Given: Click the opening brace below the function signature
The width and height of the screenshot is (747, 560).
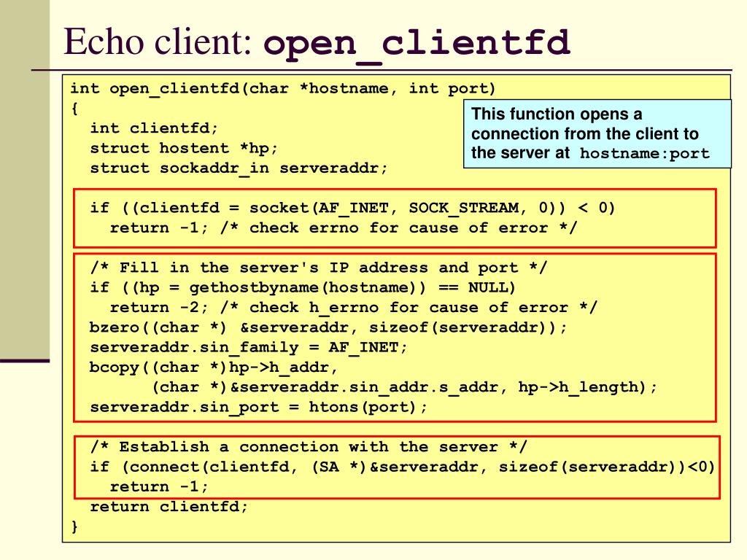Looking at the screenshot, I should point(74,109).
